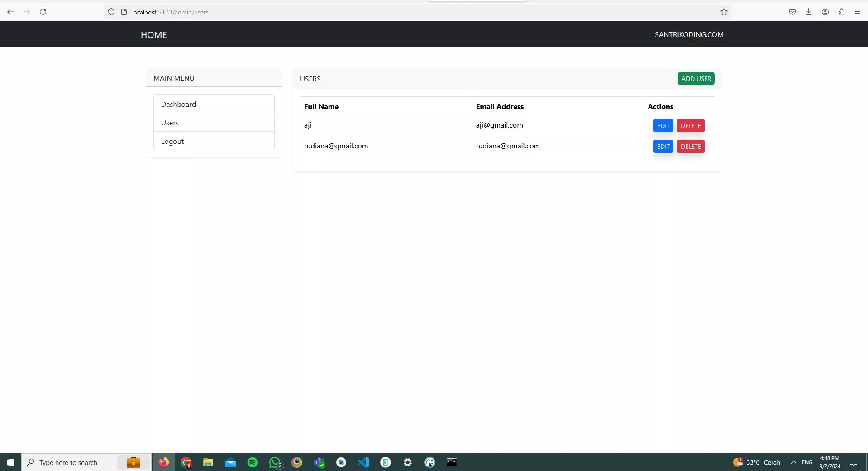Open the downloads panel icon

click(809, 12)
